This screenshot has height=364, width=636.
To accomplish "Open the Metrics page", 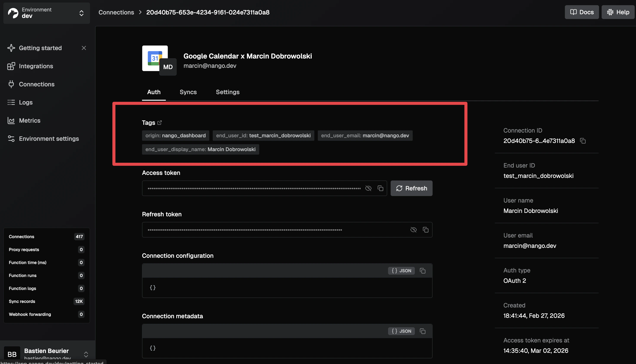I will click(30, 120).
